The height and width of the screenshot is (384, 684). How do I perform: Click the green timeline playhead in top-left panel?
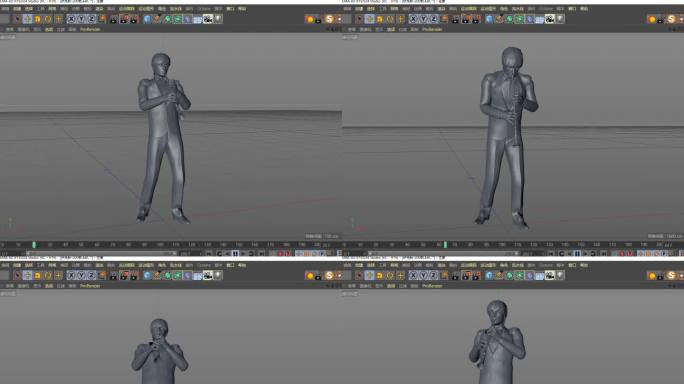tap(34, 245)
